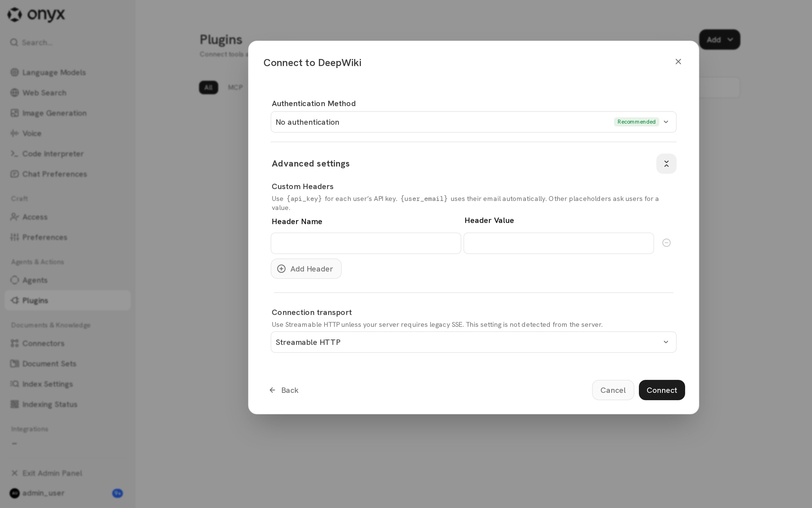Image resolution: width=812 pixels, height=508 pixels.
Task: Collapse the Advanced settings section
Action: 666,164
